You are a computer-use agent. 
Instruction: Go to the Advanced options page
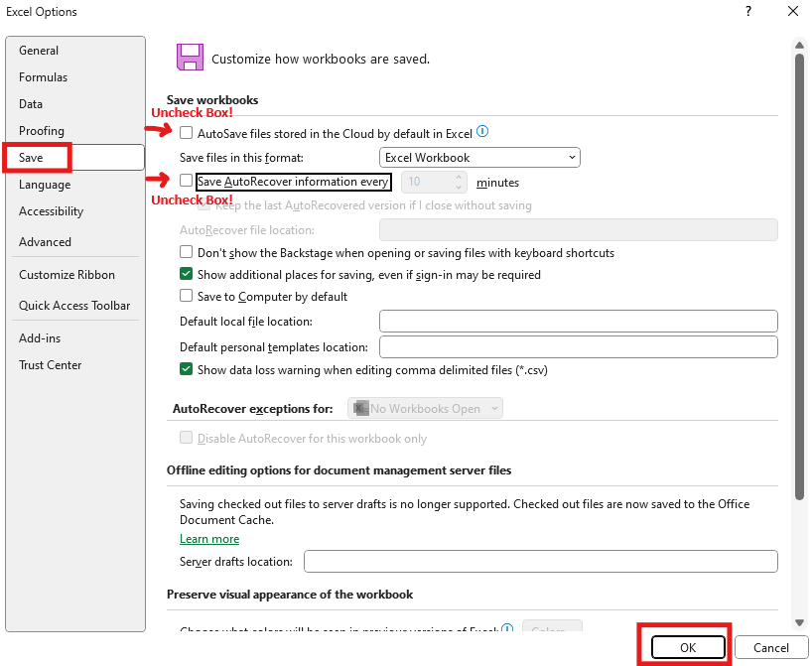pos(45,241)
